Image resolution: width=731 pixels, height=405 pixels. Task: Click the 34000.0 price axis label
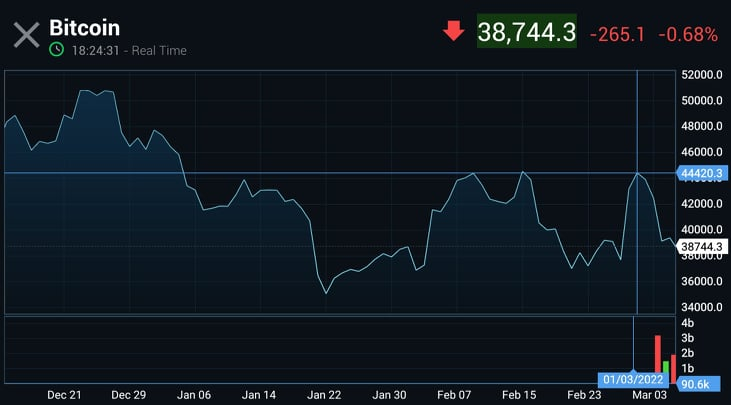[x=702, y=307]
